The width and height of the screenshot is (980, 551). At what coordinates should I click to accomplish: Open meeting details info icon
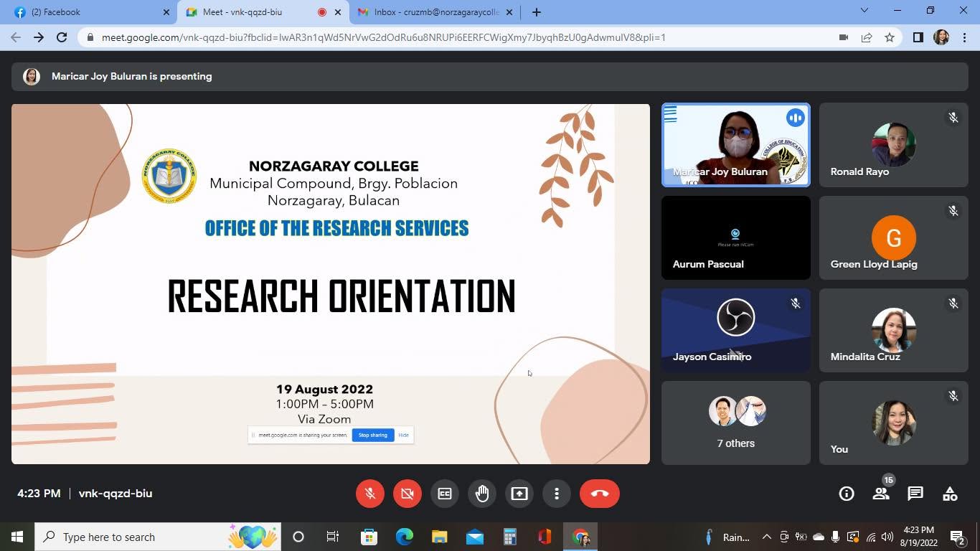[x=847, y=494]
